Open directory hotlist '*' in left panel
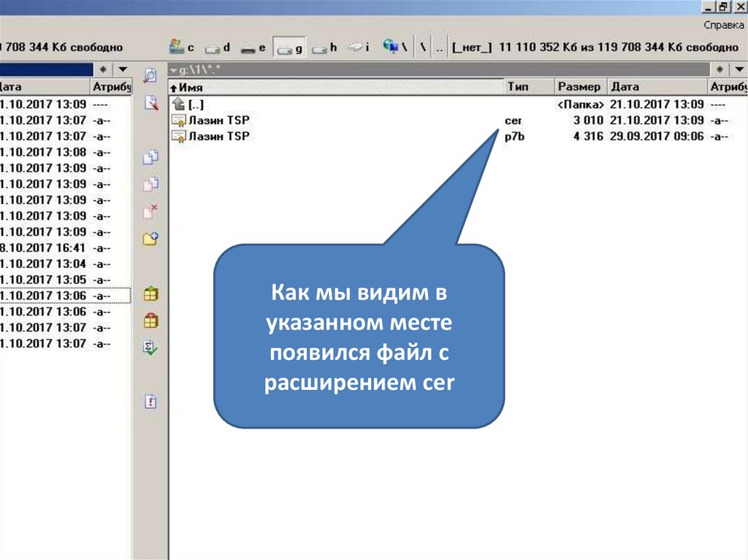 [x=103, y=69]
